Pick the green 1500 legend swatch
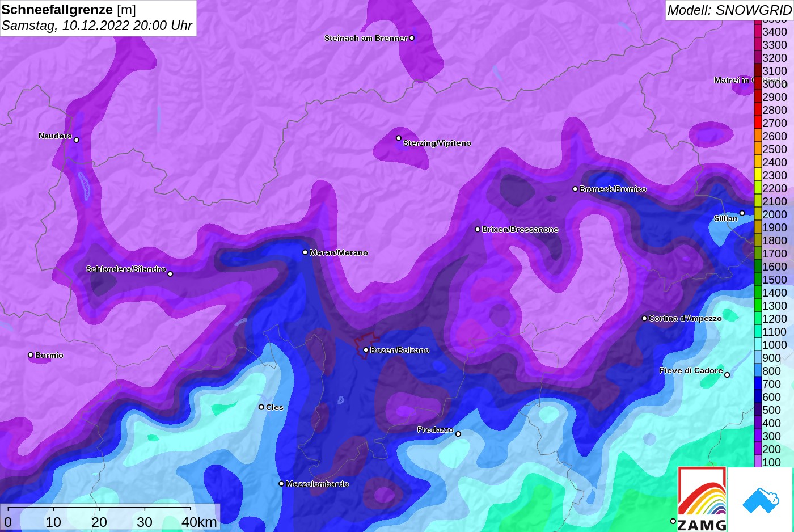The width and height of the screenshot is (794, 532). [758, 280]
